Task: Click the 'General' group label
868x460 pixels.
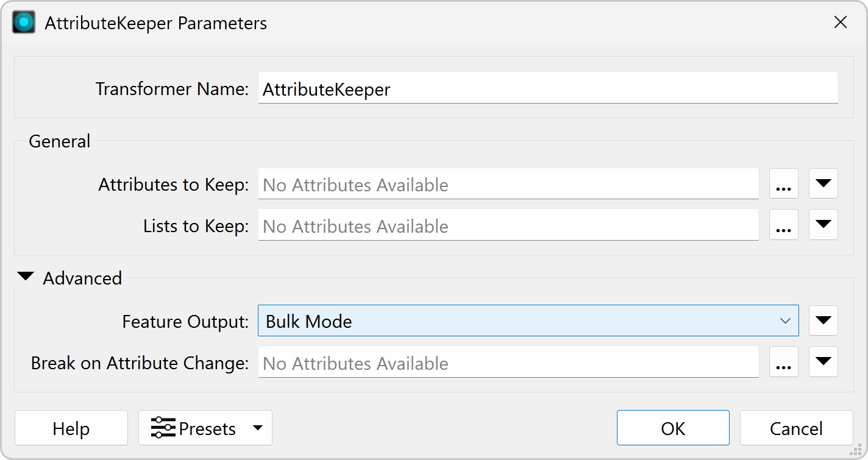Action: (60, 141)
